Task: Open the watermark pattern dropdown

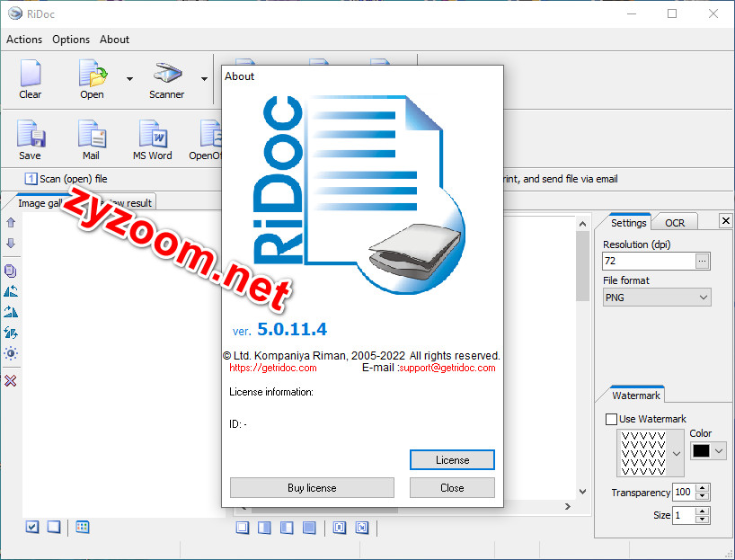Action: (x=676, y=453)
